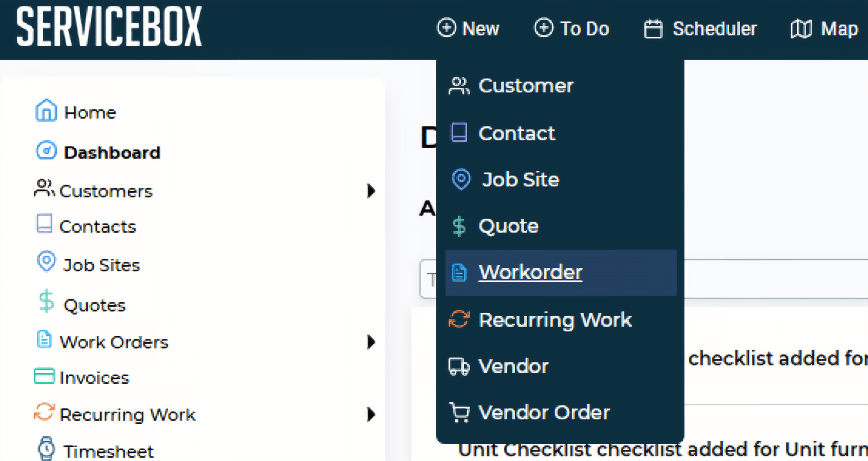Click the map icon in top bar
Screen dimensions: 868x461
801,29
